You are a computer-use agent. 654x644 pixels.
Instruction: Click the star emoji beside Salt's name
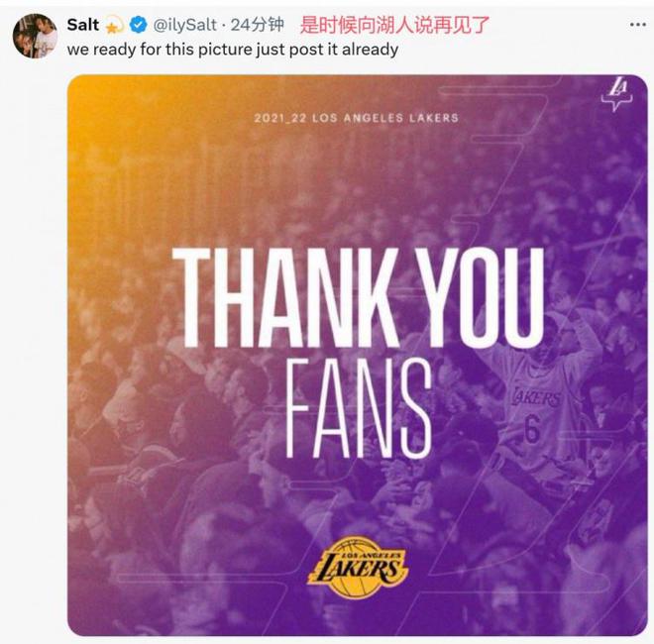click(x=114, y=25)
